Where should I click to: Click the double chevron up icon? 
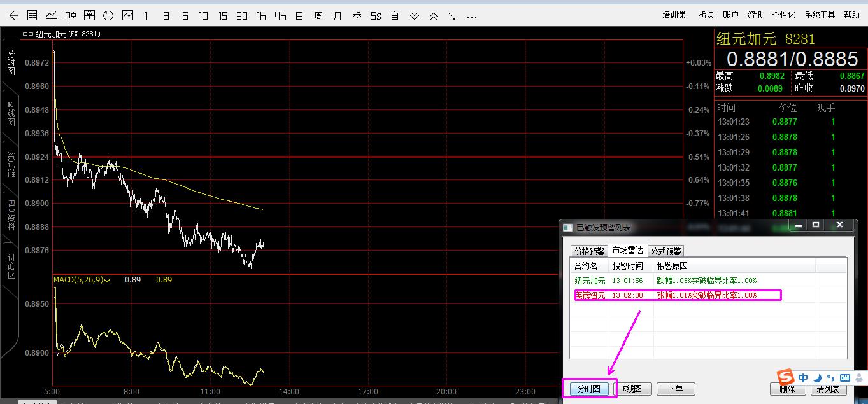click(x=434, y=15)
